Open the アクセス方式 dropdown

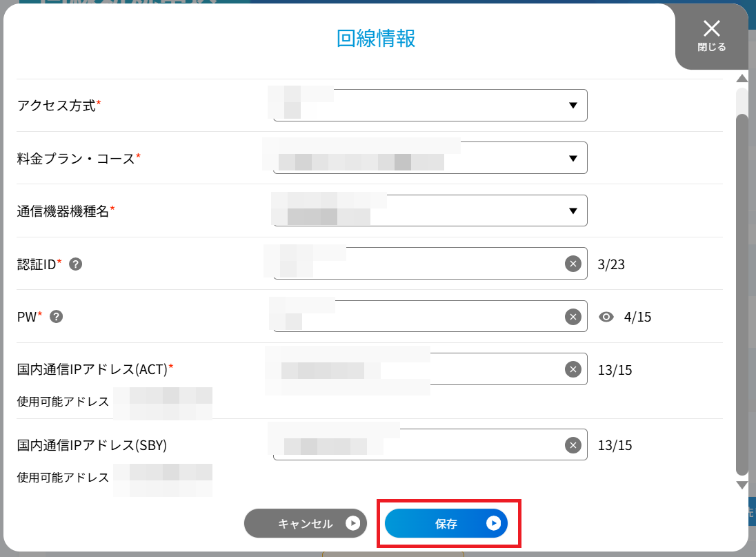click(x=430, y=105)
